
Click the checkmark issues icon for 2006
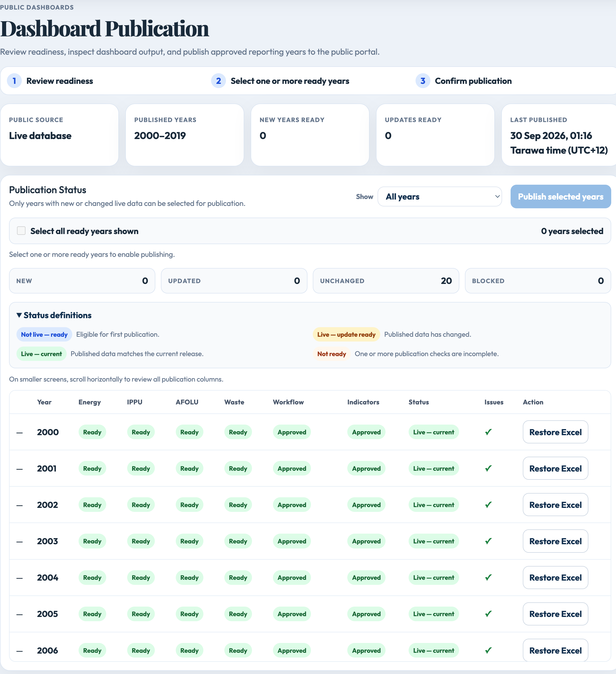pos(488,650)
